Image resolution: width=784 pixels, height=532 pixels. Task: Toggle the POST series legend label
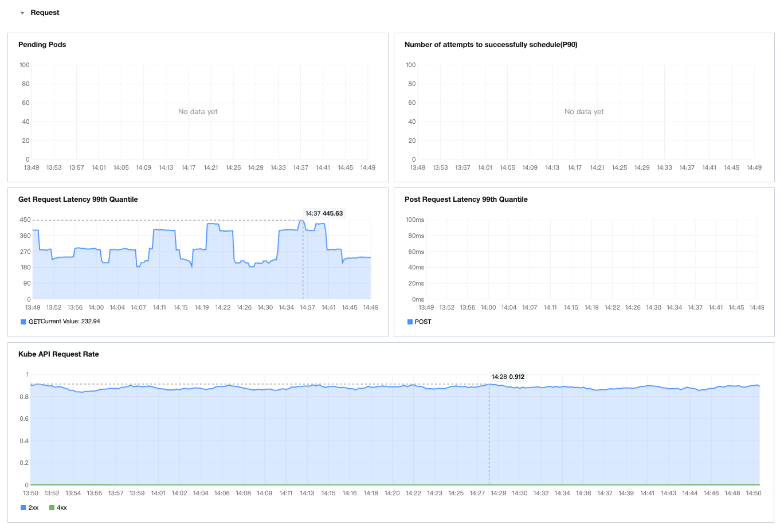click(x=423, y=322)
